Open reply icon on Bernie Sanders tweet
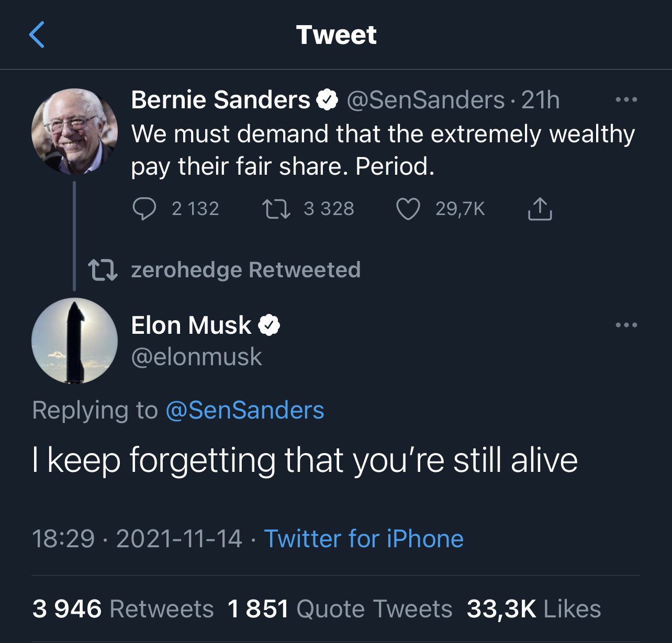This screenshot has height=643, width=672. coord(144,209)
